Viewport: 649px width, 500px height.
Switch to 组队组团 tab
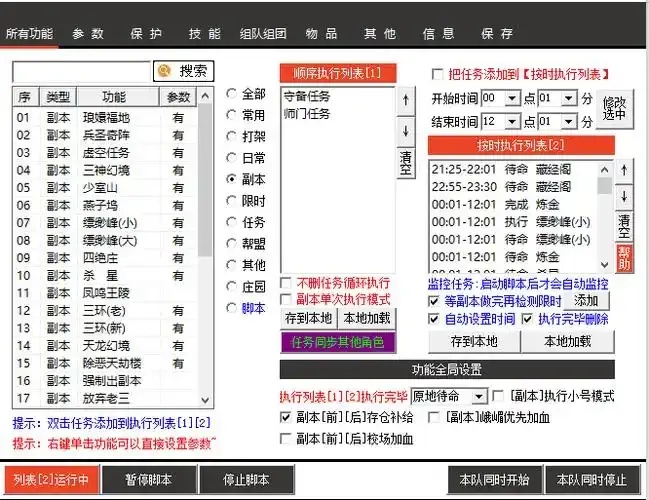point(263,34)
